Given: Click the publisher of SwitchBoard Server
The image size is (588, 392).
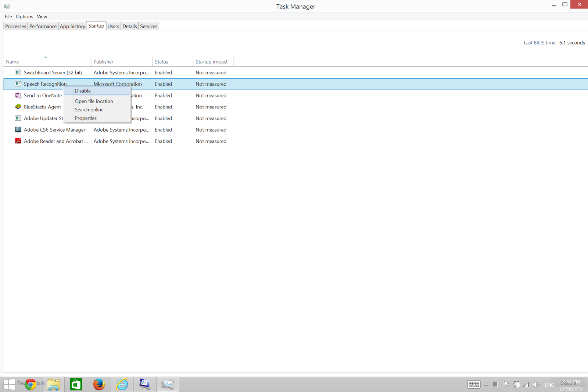Looking at the screenshot, I should click(121, 72).
